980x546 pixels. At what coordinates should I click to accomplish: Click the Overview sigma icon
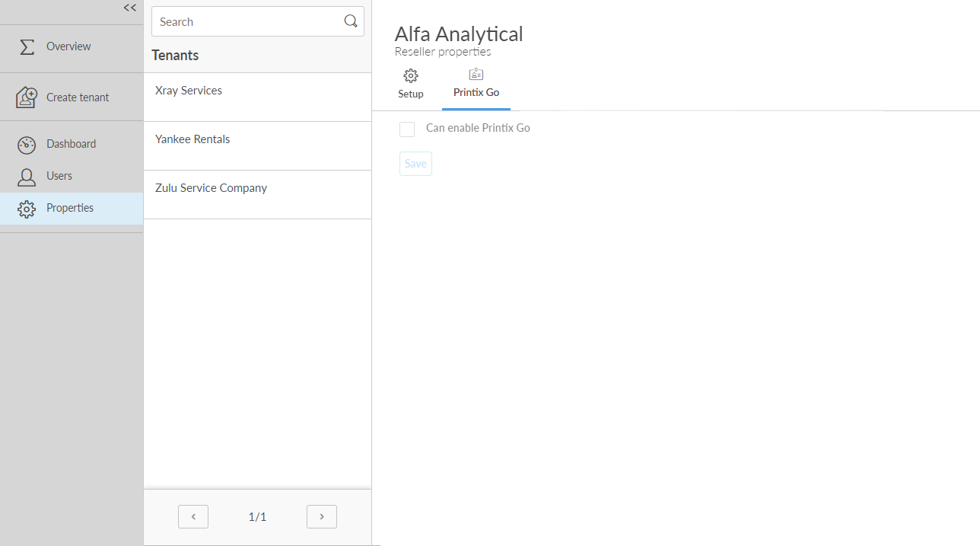[27, 47]
